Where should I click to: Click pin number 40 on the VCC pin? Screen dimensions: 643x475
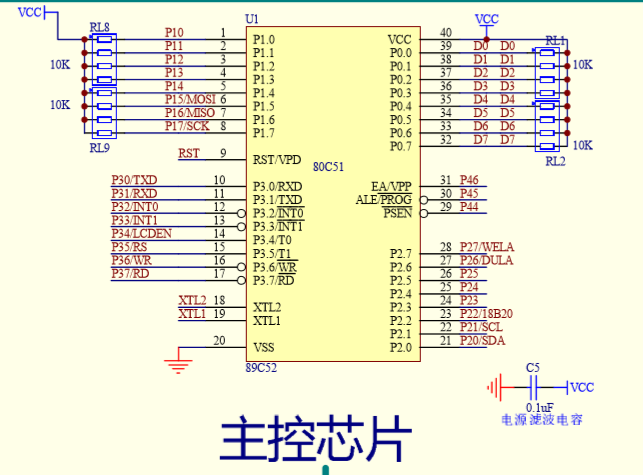coord(446,32)
